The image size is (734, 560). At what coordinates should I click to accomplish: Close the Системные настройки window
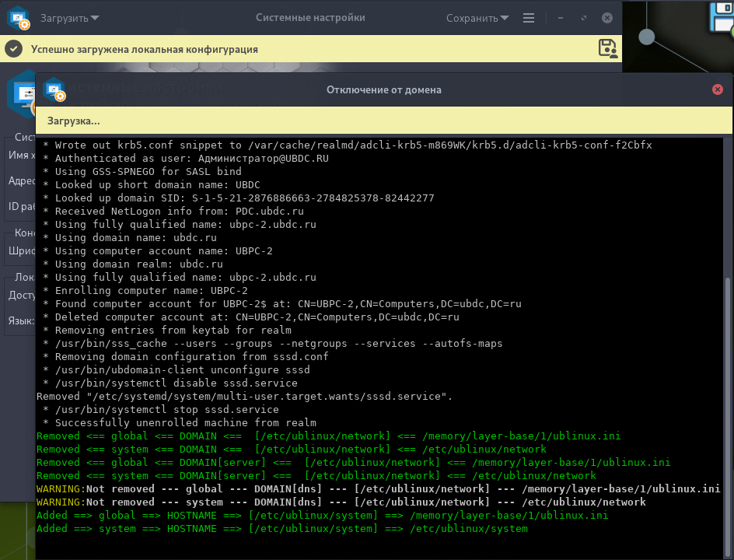(x=607, y=18)
